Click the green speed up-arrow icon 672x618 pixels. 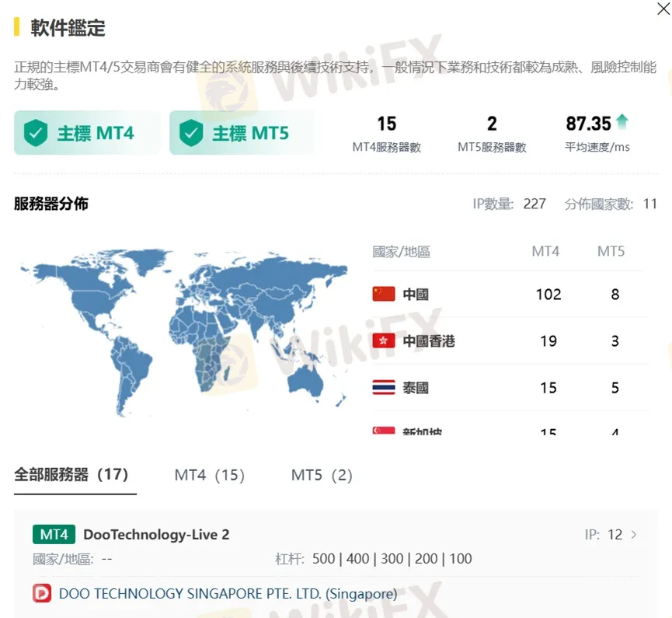(622, 122)
